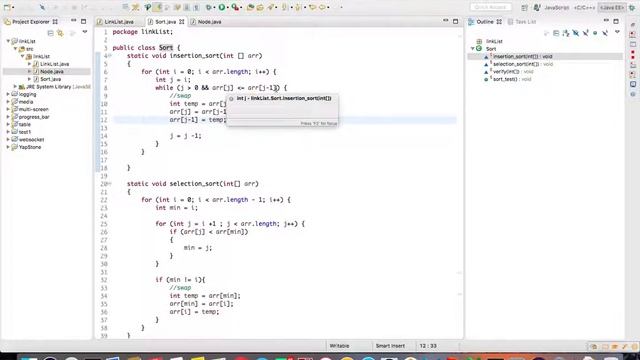Click the fold marker at line 4
640x360 pixels.
tap(110, 56)
